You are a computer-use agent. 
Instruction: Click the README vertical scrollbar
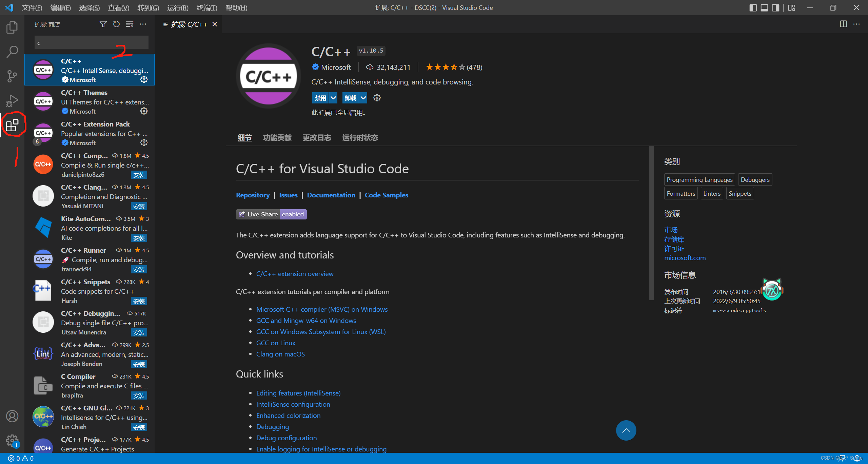651,223
